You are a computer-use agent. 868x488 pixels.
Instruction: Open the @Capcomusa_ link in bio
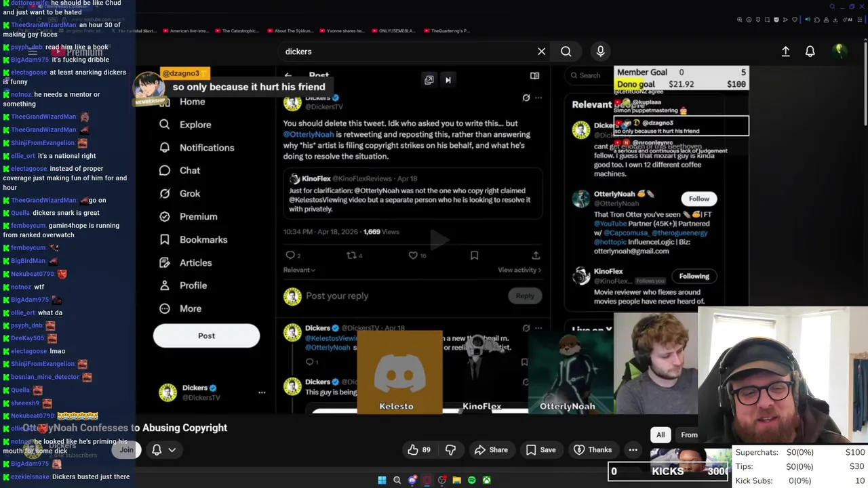[x=625, y=232]
